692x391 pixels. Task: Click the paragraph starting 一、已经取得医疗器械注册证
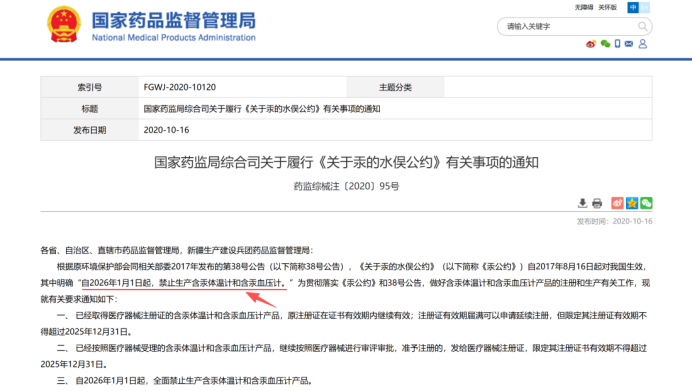click(x=344, y=323)
